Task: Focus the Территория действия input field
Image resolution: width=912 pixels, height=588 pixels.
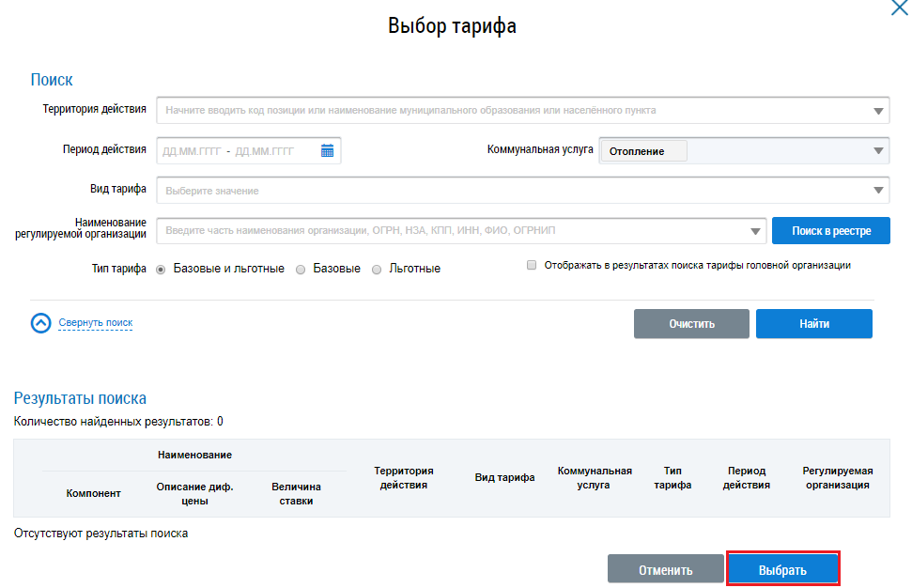Action: click(x=507, y=111)
